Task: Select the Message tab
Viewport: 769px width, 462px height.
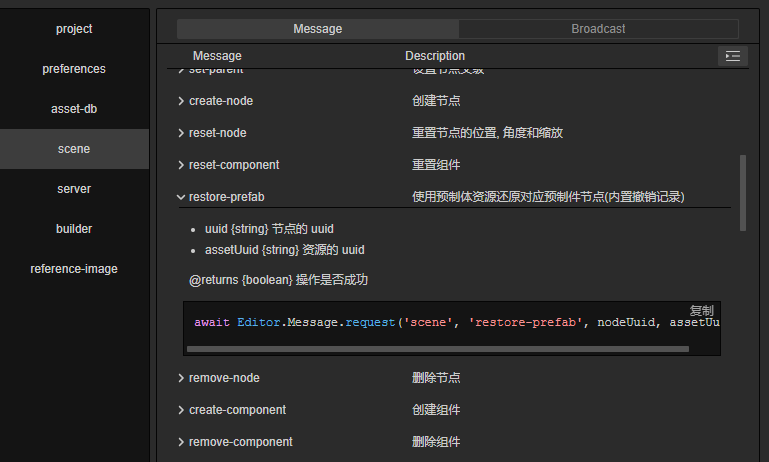Action: (318, 29)
